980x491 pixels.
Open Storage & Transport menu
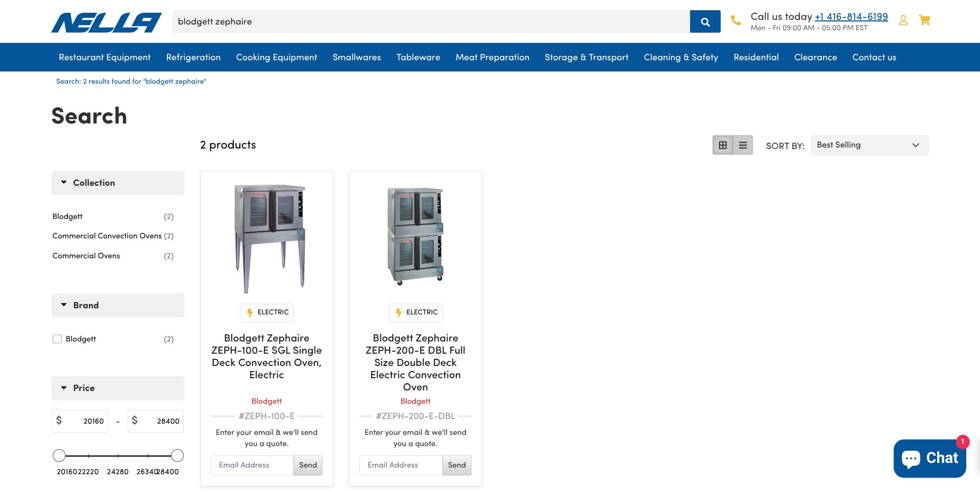586,57
